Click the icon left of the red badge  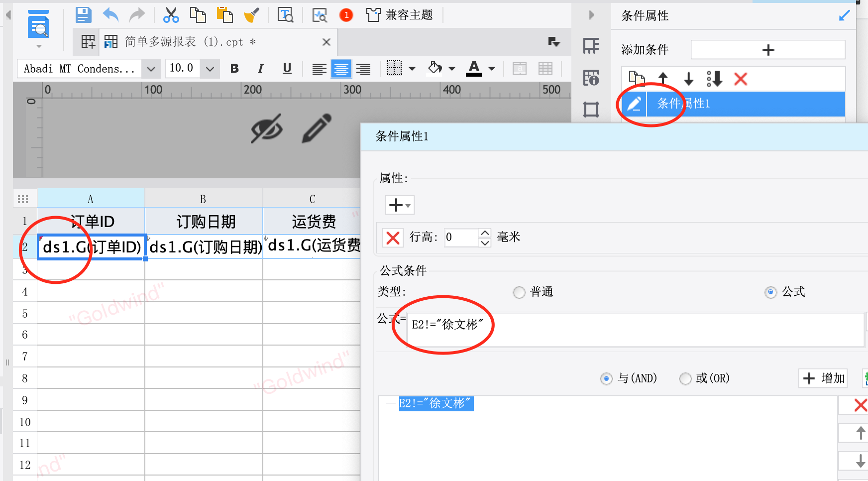pos(320,15)
